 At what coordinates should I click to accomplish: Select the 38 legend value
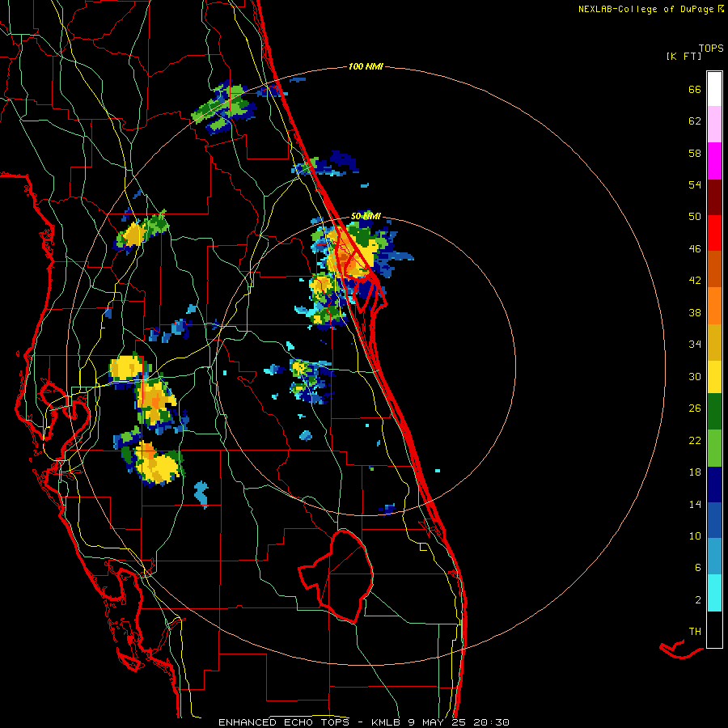coord(695,312)
